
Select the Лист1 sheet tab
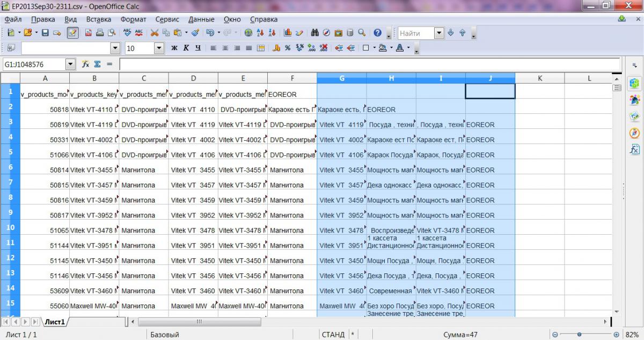[55, 322]
